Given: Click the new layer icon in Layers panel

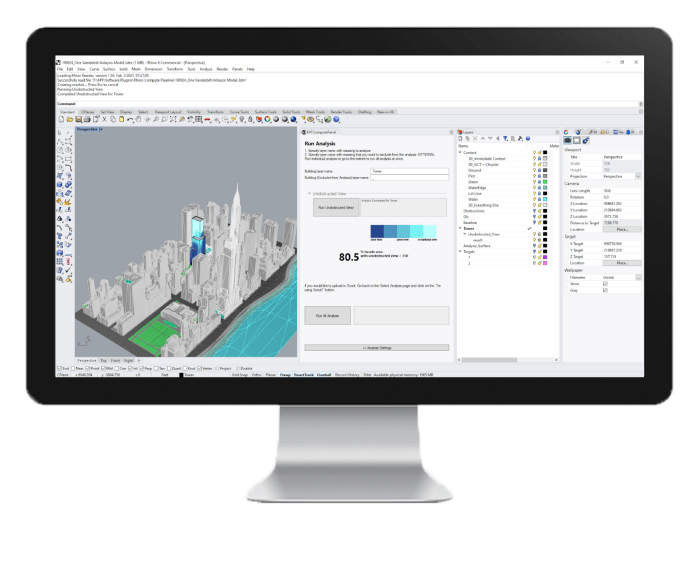Looking at the screenshot, I should (x=461, y=139).
